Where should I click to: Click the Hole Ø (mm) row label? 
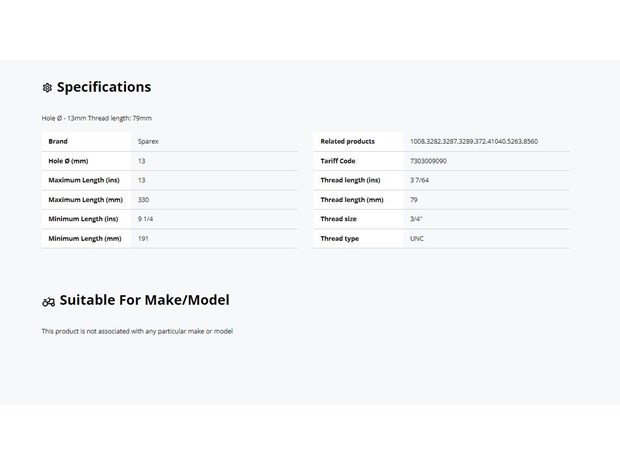tap(68, 161)
